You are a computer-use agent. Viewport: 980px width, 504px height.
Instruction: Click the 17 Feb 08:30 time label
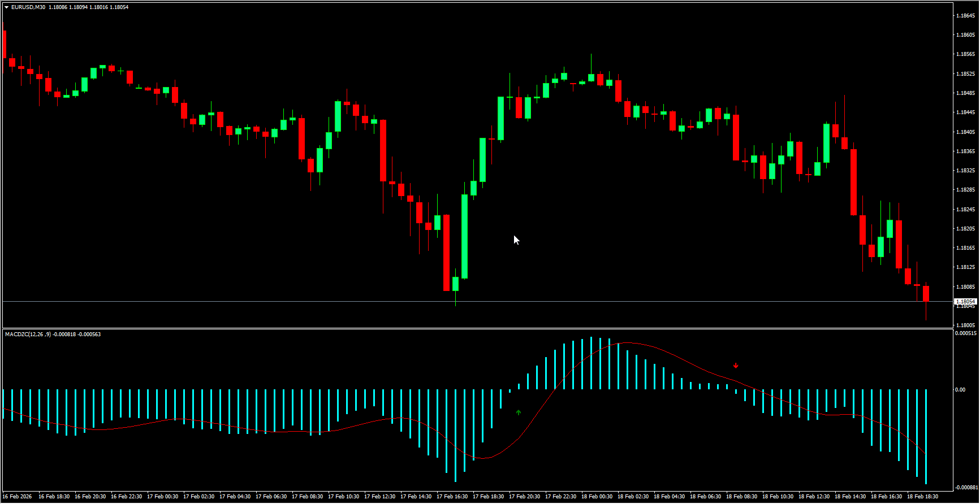pos(307,497)
